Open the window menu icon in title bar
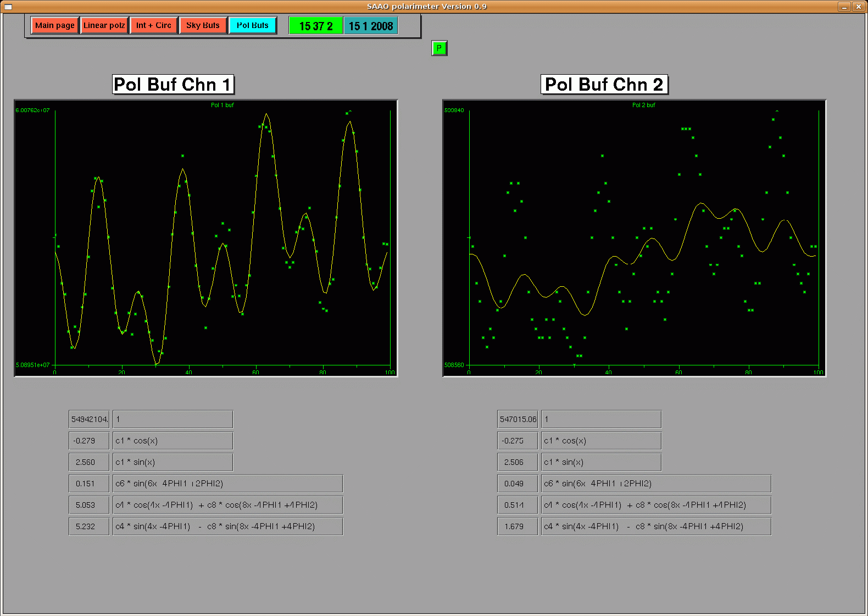This screenshot has height=616, width=868. pyautogui.click(x=8, y=7)
